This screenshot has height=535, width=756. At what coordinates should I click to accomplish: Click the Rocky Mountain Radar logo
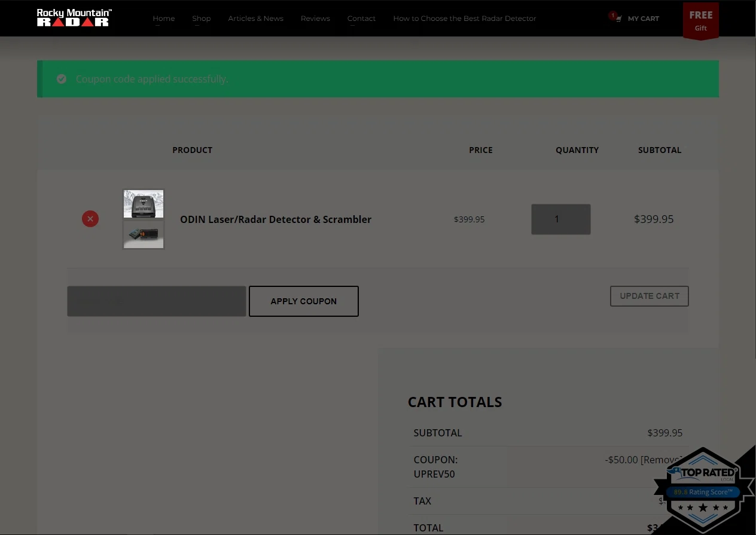coord(74,18)
